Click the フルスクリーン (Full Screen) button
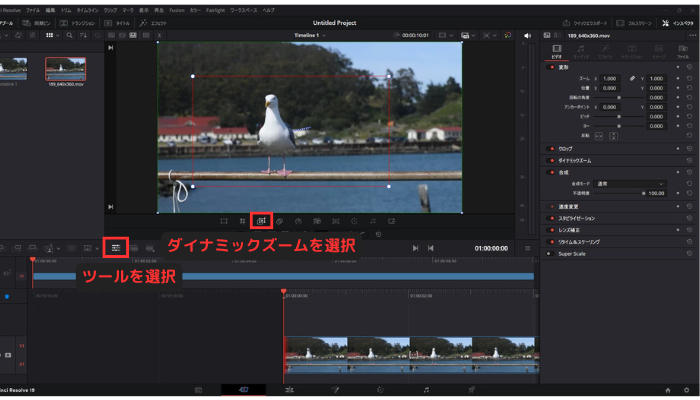Viewport: 700px width, 400px height. [x=634, y=23]
